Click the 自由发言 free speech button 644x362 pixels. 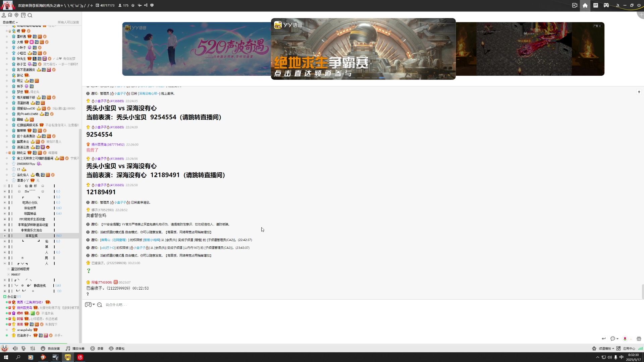(x=50, y=349)
